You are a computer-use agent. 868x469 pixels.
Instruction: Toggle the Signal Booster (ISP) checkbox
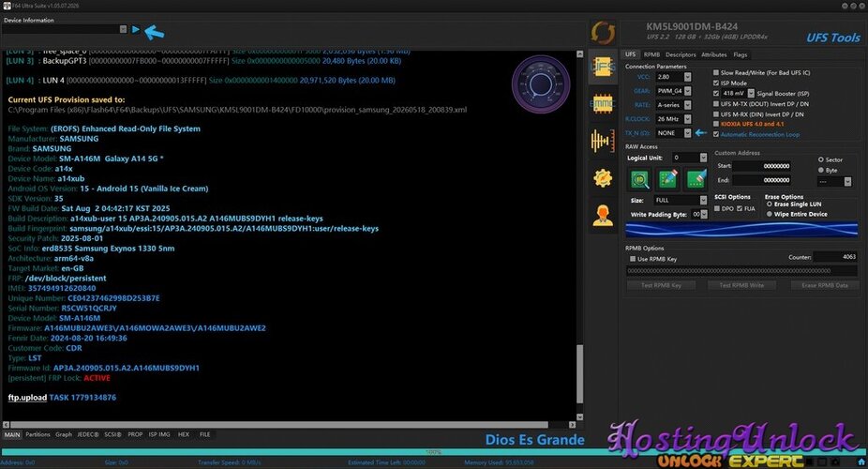(716, 94)
